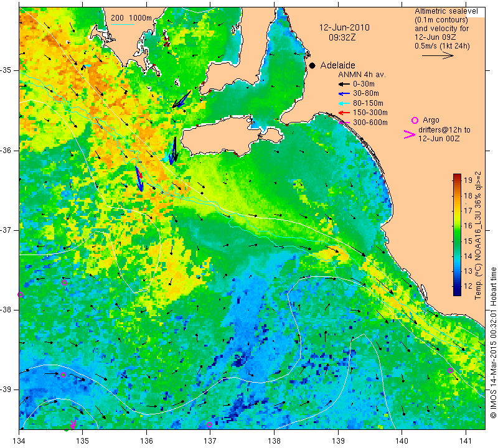Click the IMOS copyright timestamp text
The image size is (498, 448).
(x=493, y=342)
